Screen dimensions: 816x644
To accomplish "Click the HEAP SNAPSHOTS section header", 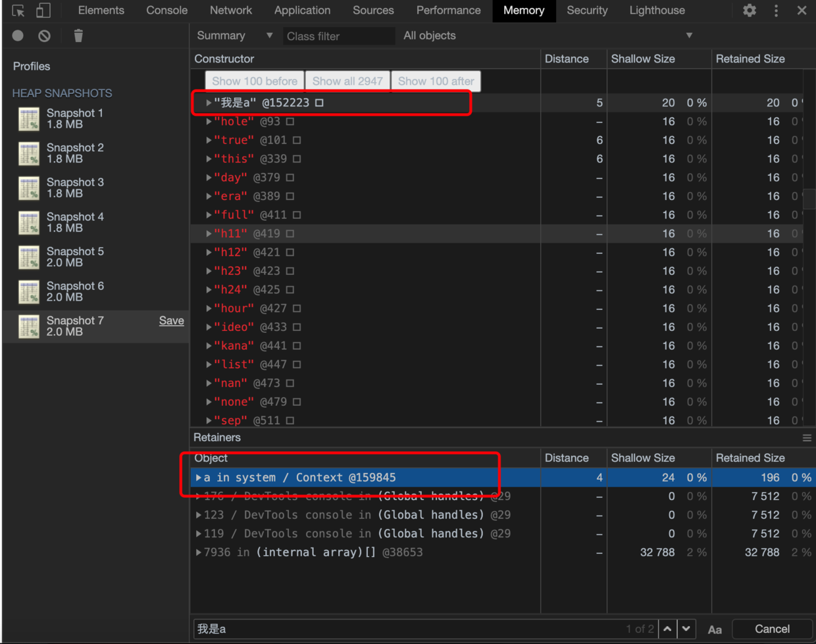I will (x=62, y=93).
